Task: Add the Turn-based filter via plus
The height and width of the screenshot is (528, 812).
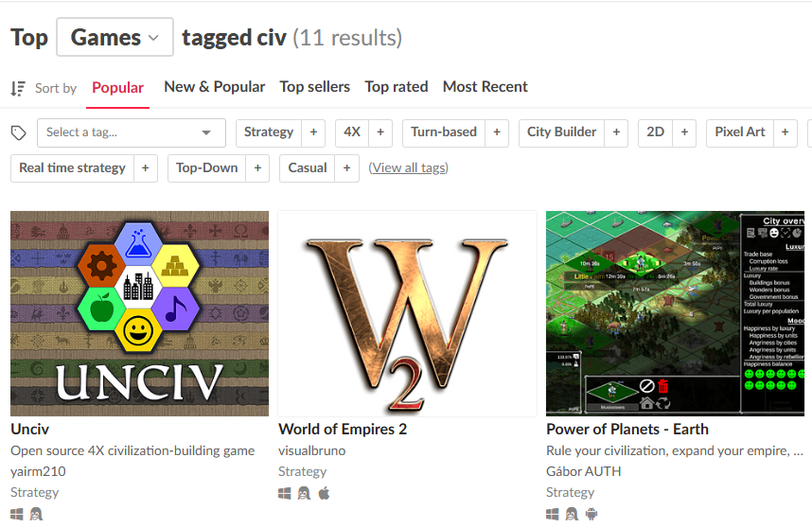Action: coord(497,132)
